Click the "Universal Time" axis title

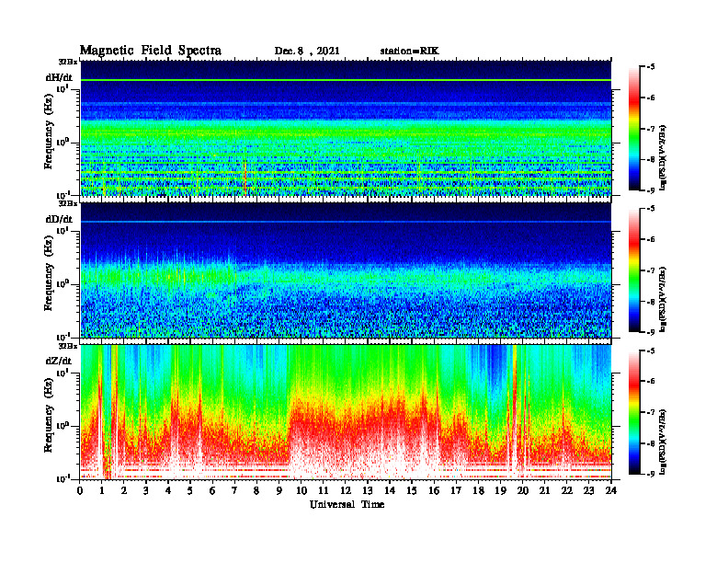[347, 504]
